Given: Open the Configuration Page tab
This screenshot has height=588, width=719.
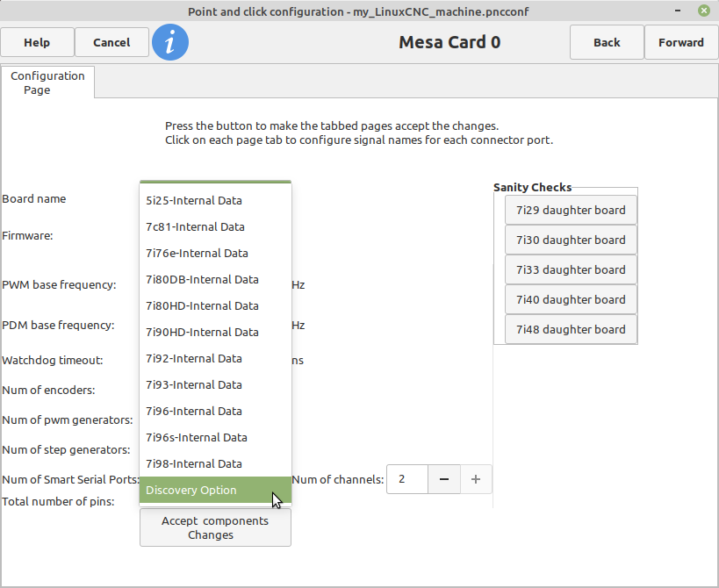Looking at the screenshot, I should pos(47,82).
